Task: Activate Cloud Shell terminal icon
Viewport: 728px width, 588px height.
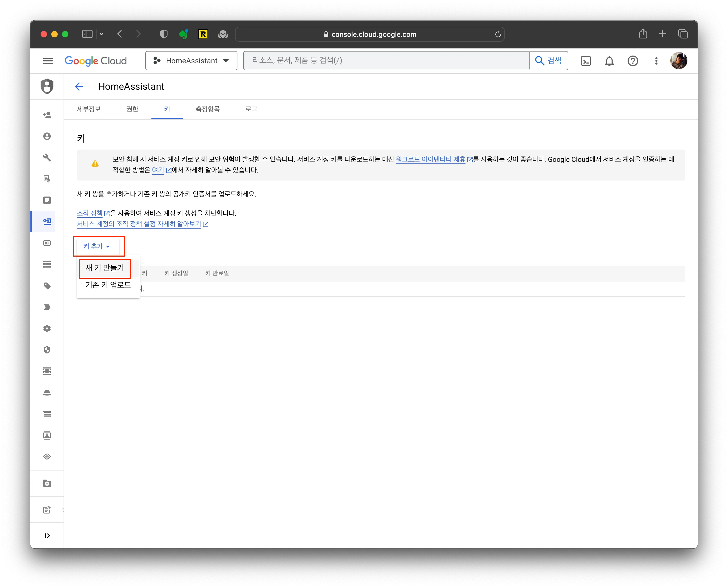Action: pyautogui.click(x=585, y=61)
